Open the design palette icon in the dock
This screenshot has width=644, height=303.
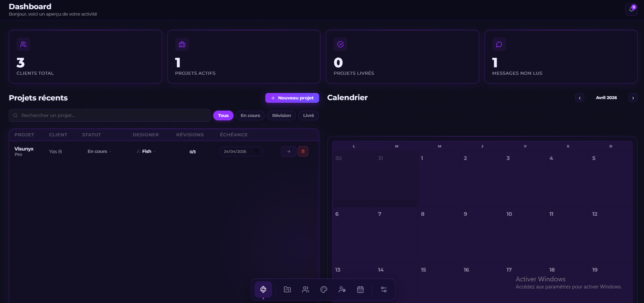[x=324, y=289]
